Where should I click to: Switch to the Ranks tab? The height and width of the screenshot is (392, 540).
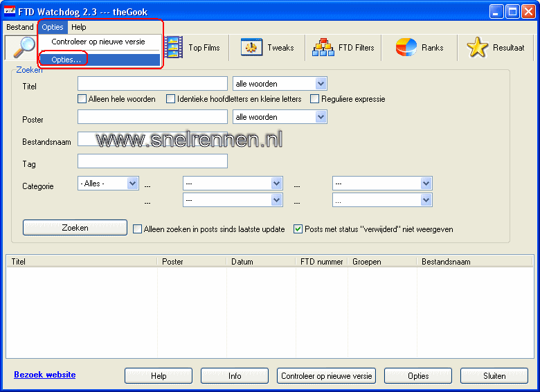click(420, 48)
